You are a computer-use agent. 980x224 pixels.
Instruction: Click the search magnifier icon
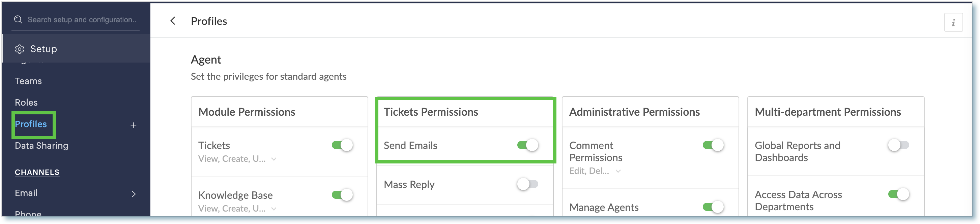tap(18, 20)
